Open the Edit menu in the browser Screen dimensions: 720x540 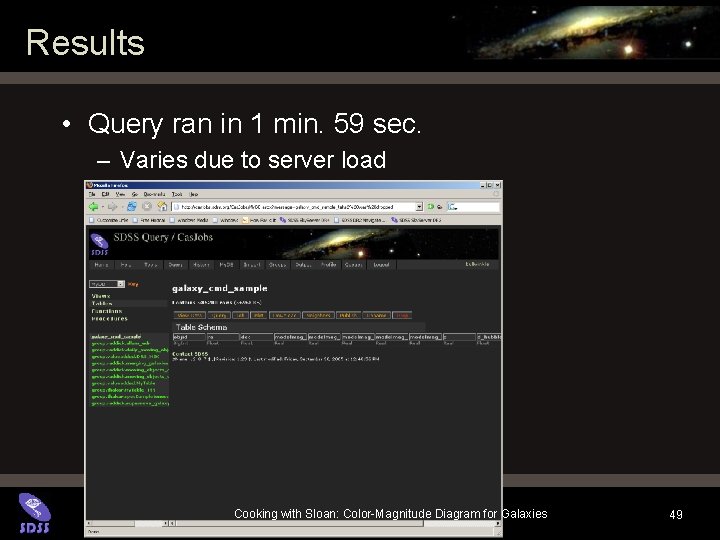tap(105, 194)
